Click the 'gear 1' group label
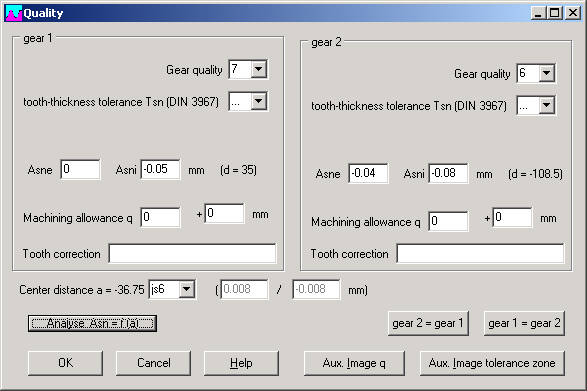587x391 pixels. pos(37,38)
